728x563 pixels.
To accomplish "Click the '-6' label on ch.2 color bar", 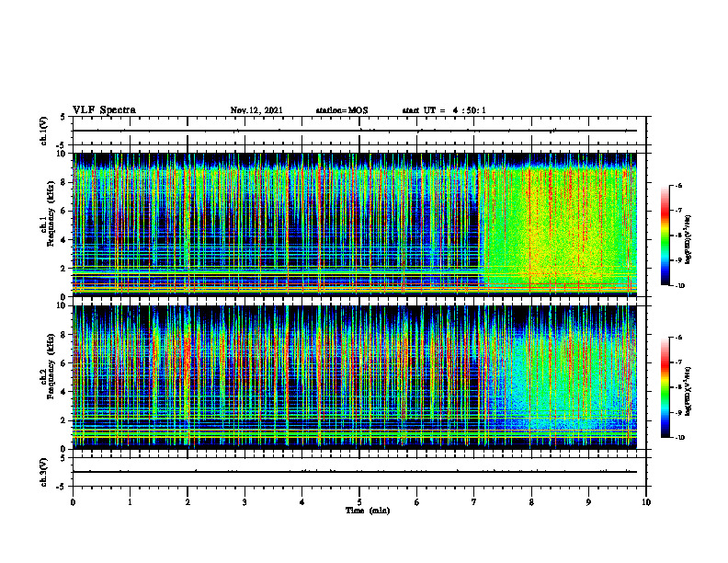I will [678, 338].
